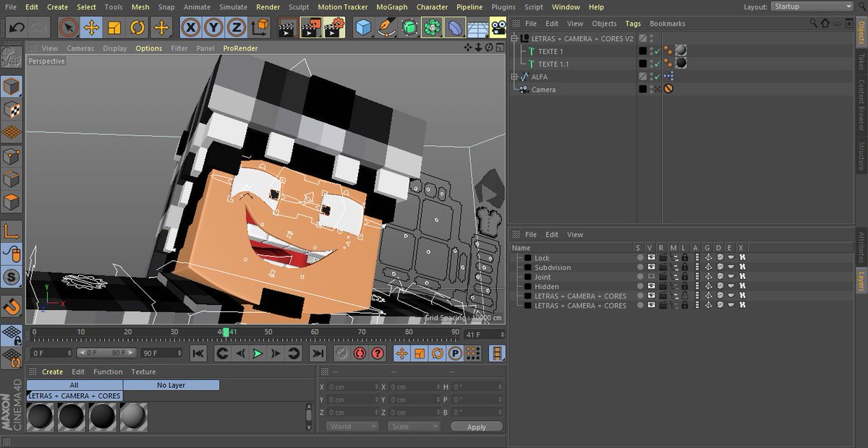Viewport: 868px width, 448px height.
Task: Activate the Move tool in top toolbar
Action: pos(91,28)
